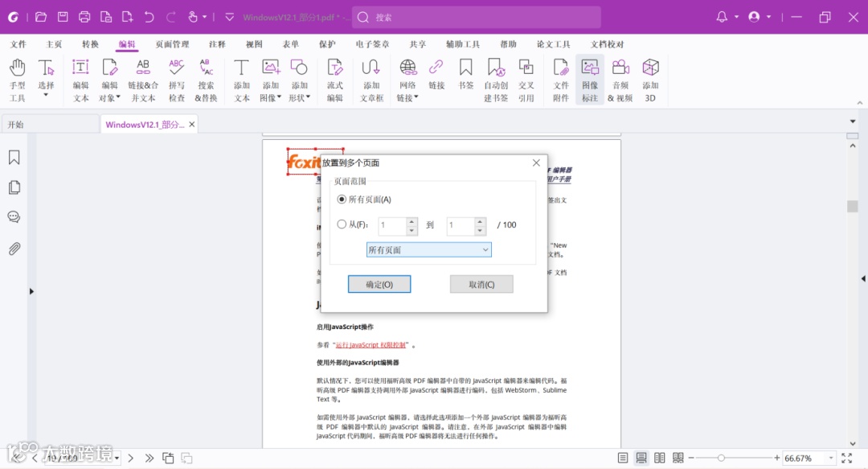Click Add Text tool (添加文本)
The image size is (868, 469).
pos(241,80)
